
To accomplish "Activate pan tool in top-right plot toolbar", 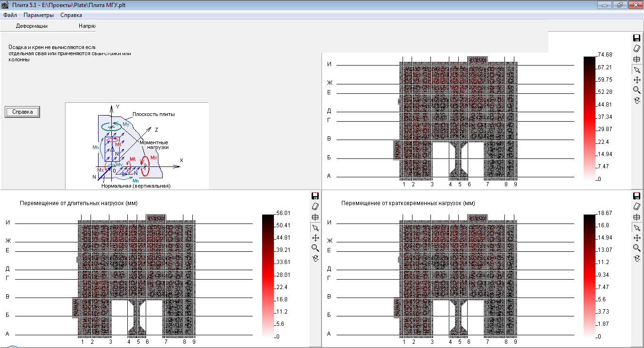I will [637, 80].
